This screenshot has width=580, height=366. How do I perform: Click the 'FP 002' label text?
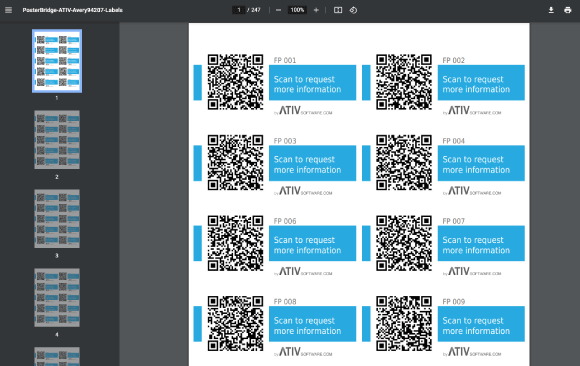(453, 60)
